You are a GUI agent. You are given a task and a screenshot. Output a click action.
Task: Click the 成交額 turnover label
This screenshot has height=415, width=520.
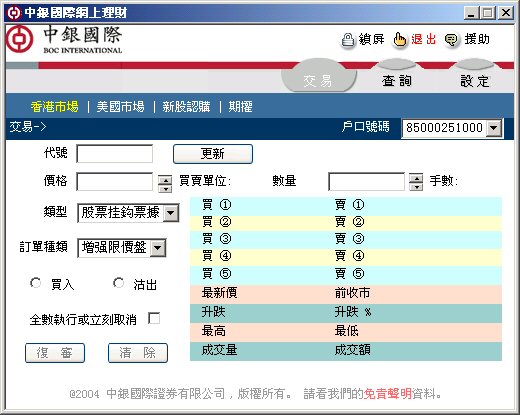tap(352, 350)
